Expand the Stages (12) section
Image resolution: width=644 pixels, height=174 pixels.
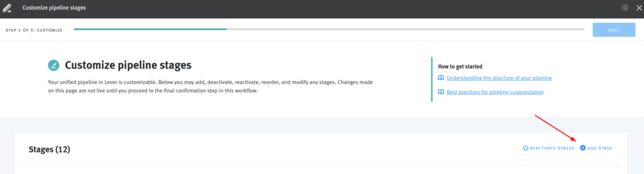coord(50,149)
